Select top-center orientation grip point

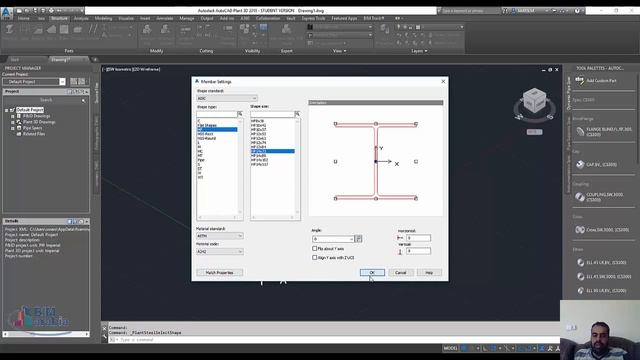[376, 124]
